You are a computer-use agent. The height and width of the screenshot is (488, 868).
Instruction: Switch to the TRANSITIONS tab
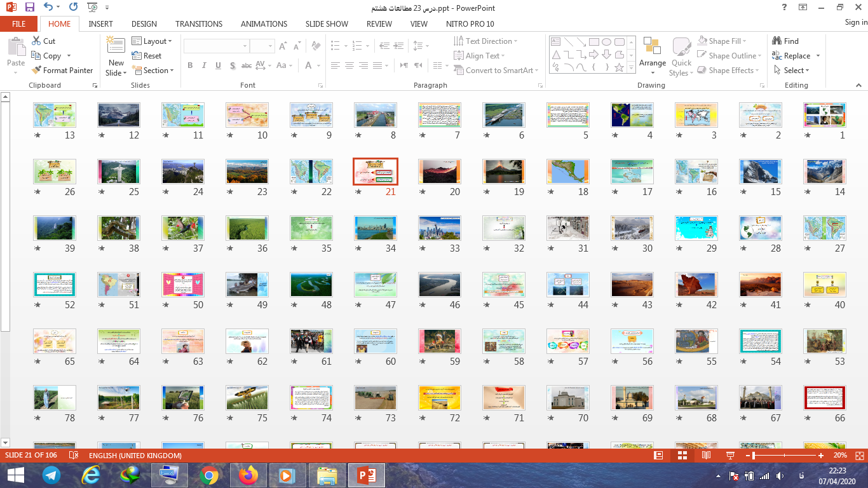(199, 24)
